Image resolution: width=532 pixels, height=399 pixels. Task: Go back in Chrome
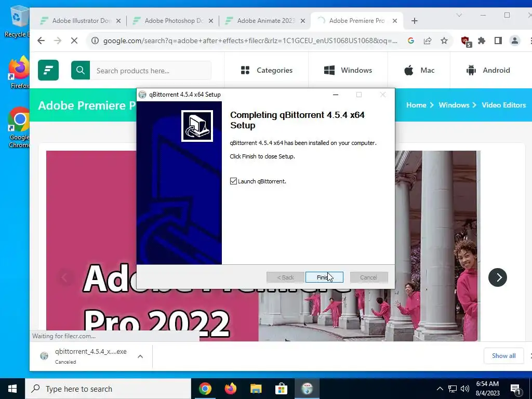coord(41,41)
